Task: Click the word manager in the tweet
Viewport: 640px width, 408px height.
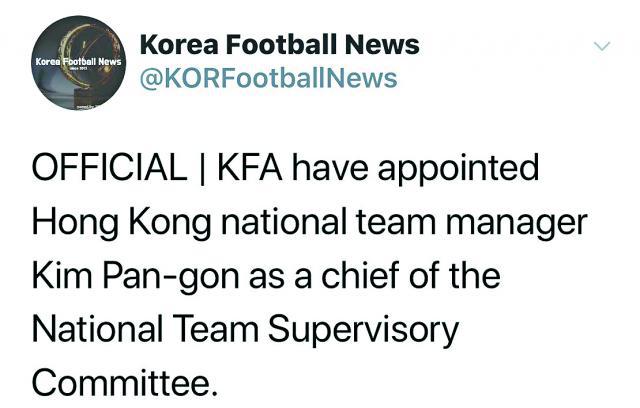Action: click(x=517, y=224)
